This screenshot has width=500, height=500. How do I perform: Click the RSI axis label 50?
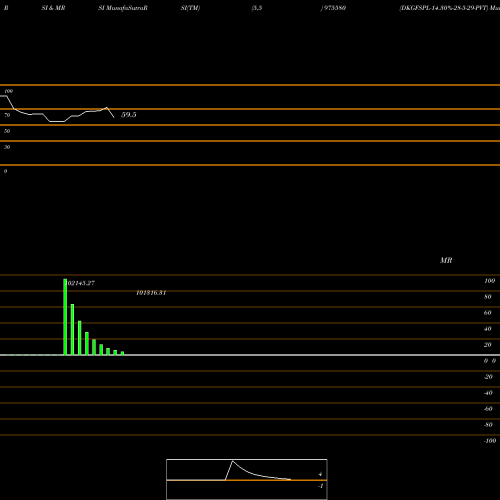pos(7,131)
